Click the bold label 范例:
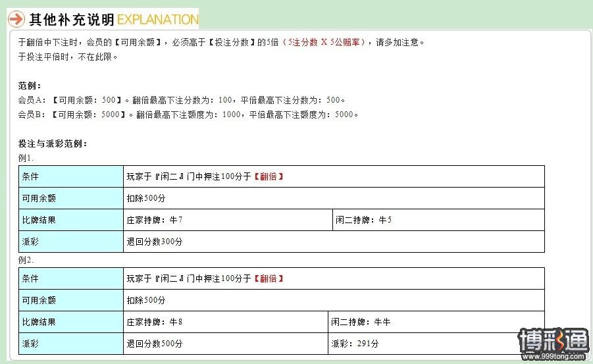Viewport: 593px width, 364px height. pos(29,86)
